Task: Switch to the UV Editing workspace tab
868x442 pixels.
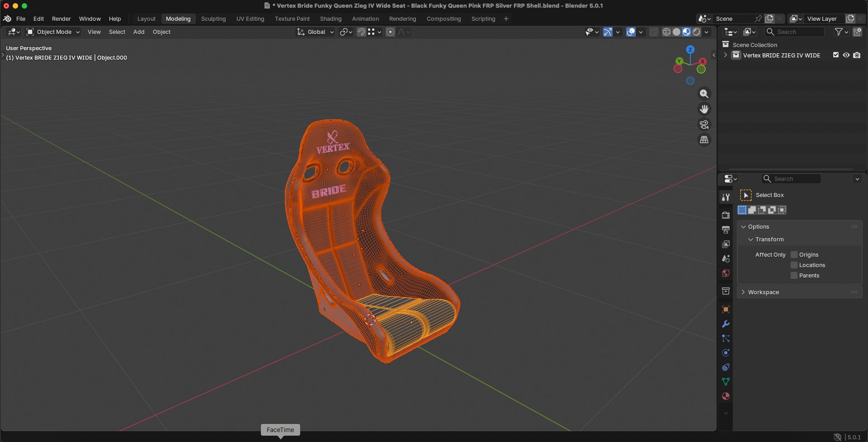Action: coord(250,19)
